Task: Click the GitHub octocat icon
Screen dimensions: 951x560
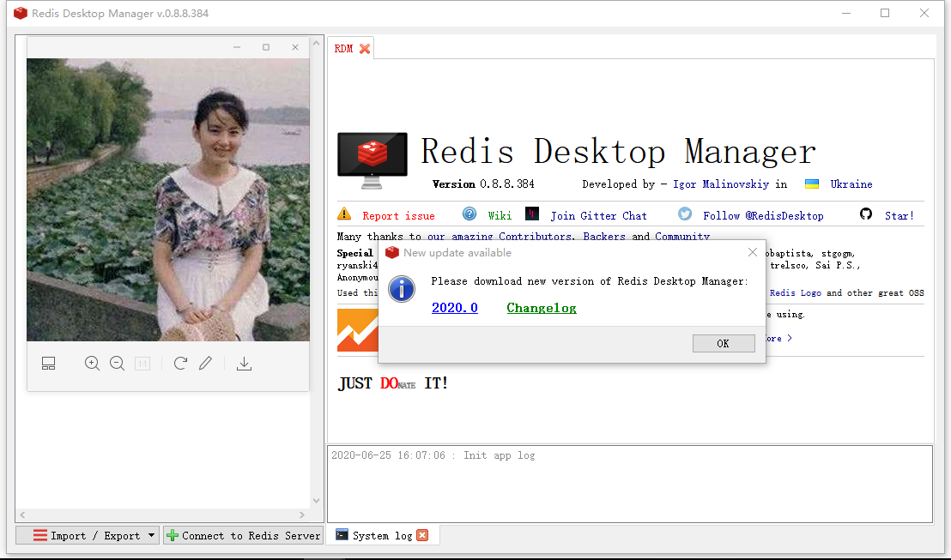Action: tap(866, 214)
